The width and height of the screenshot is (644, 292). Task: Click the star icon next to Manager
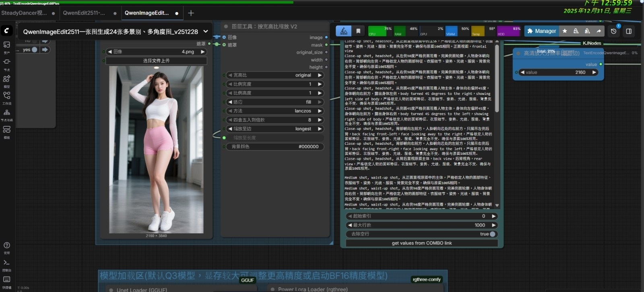tap(565, 31)
